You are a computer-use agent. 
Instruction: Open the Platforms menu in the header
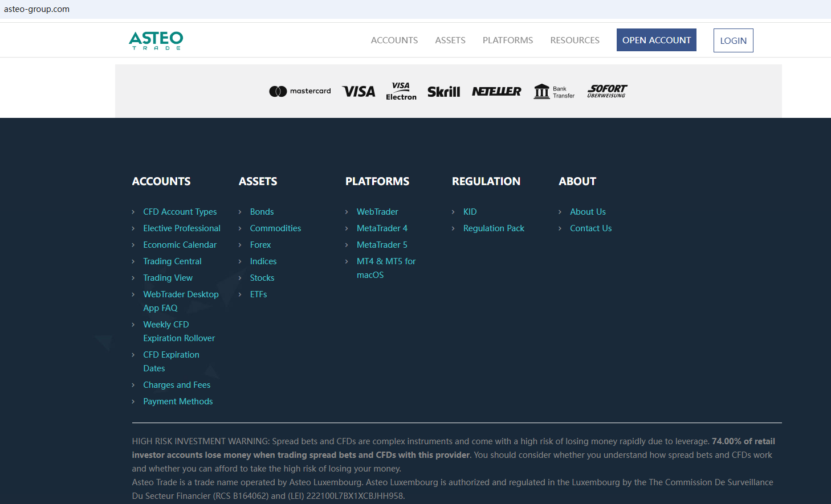(x=508, y=40)
